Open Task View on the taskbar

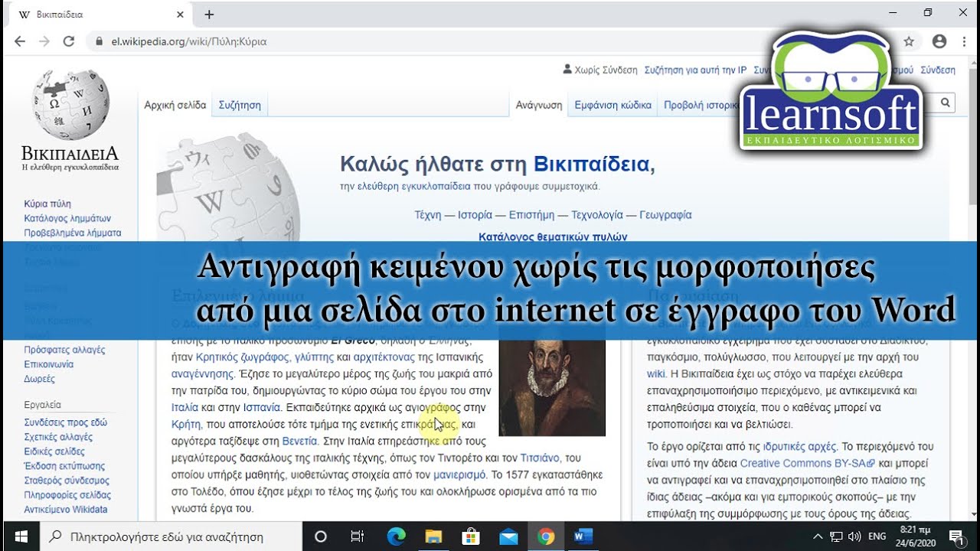(x=357, y=536)
